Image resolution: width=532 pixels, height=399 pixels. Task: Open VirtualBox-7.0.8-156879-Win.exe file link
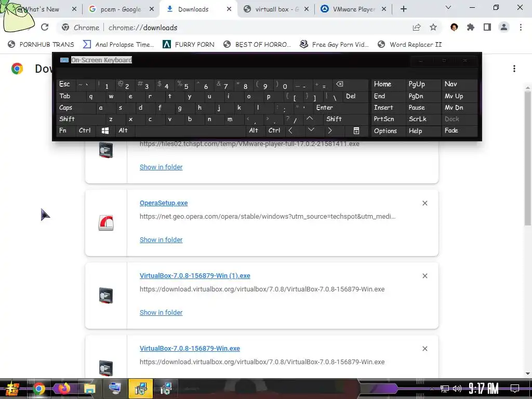tap(190, 349)
